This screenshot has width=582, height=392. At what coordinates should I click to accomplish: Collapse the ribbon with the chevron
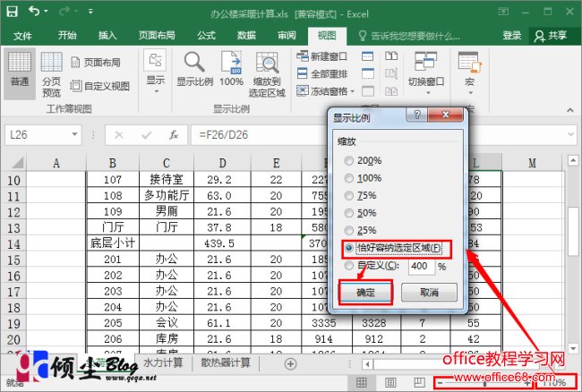pyautogui.click(x=569, y=110)
